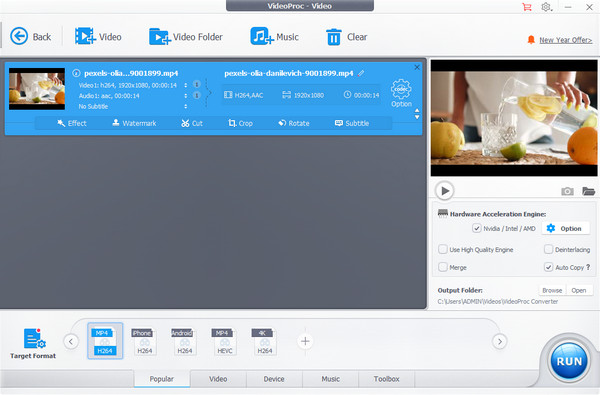Show info for Video1 track
The width and height of the screenshot is (600, 395).
pos(197,84)
